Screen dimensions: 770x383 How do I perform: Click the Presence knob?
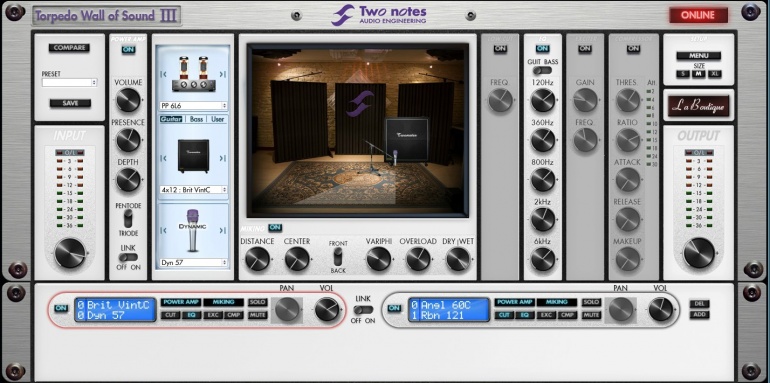tap(128, 140)
